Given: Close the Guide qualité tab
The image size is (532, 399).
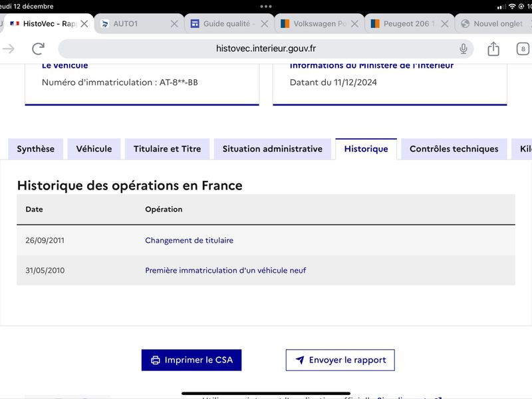Looking at the screenshot, I should [265, 24].
